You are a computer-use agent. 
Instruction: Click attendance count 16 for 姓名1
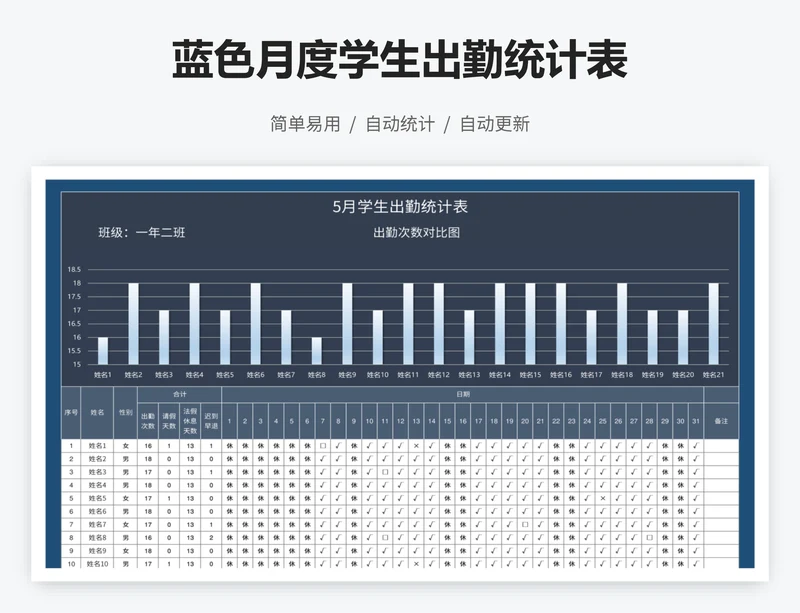tap(148, 446)
